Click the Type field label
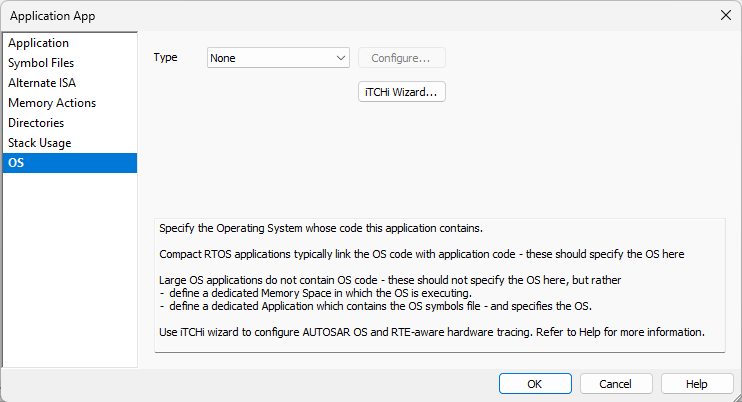 [x=166, y=58]
